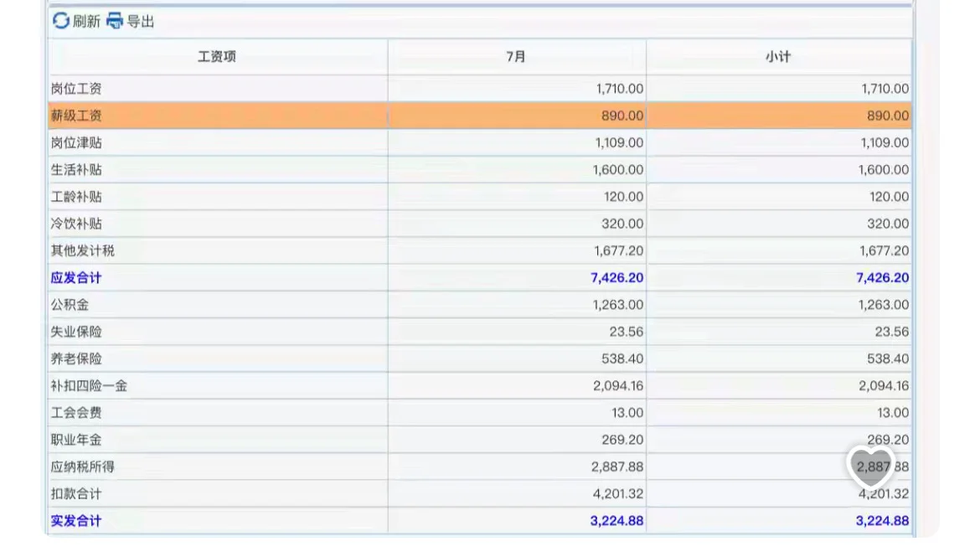
Task: Click the 岗位津贴 row label
Action: (76, 142)
